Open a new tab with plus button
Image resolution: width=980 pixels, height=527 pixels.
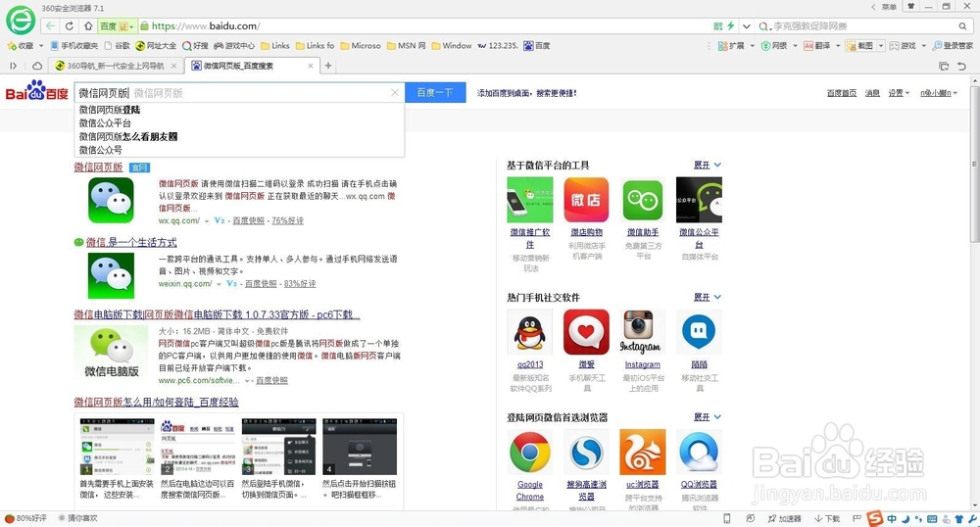tap(328, 66)
